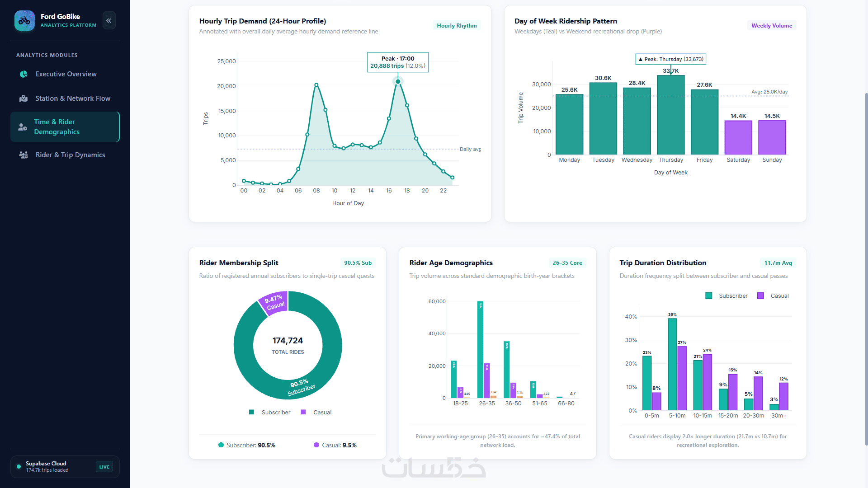Viewport: 868px width, 488px height.
Task: Click the Rider Age Demographics title
Action: (451, 263)
